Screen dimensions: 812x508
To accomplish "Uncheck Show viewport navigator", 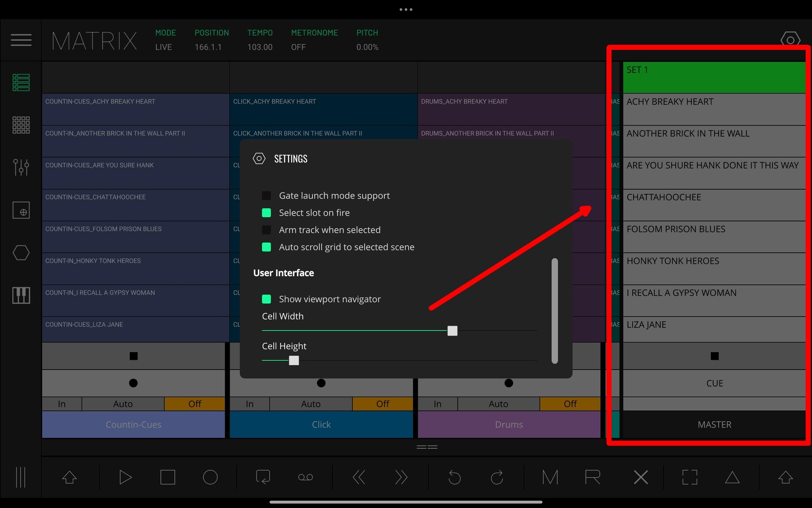I will (x=266, y=299).
